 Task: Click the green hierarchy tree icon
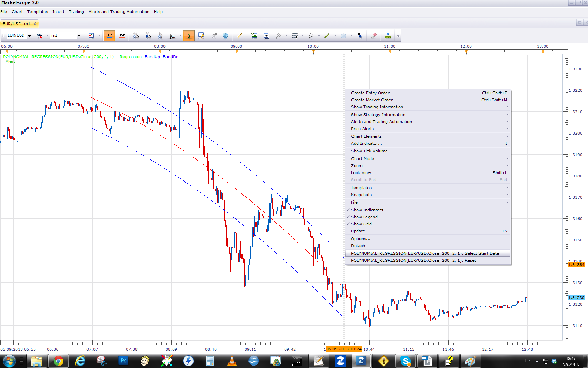coord(388,36)
